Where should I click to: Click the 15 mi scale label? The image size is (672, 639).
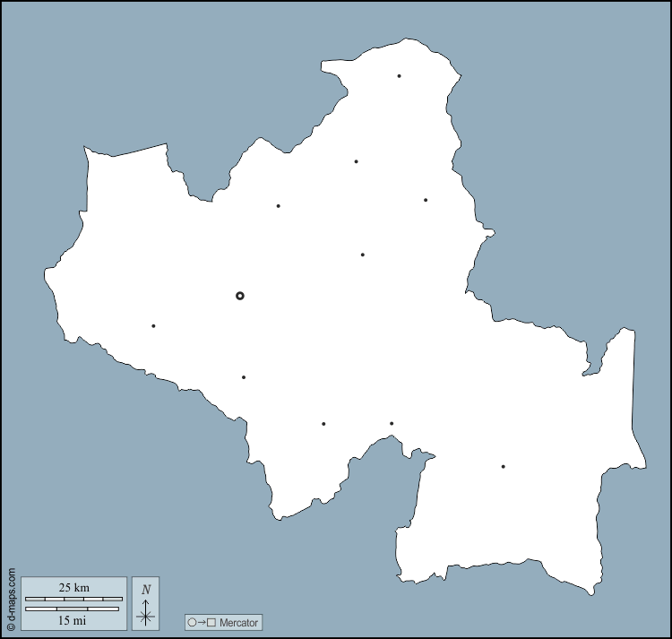point(73,619)
